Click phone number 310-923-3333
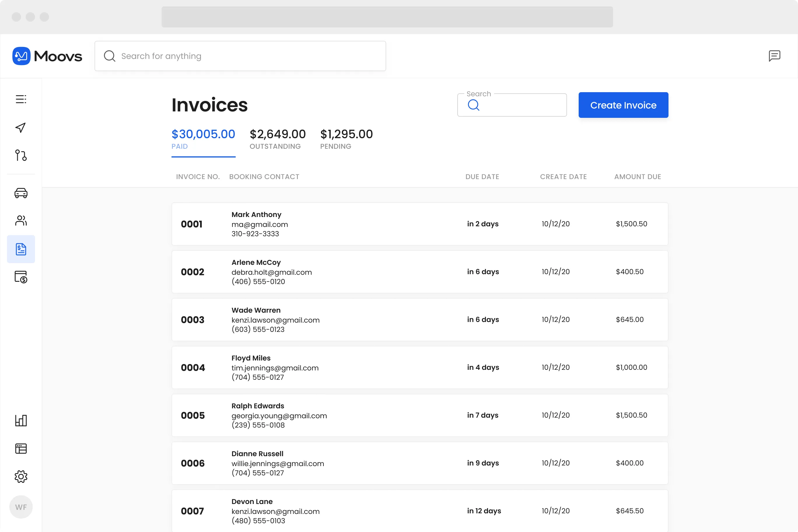This screenshot has width=798, height=532. tap(255, 234)
